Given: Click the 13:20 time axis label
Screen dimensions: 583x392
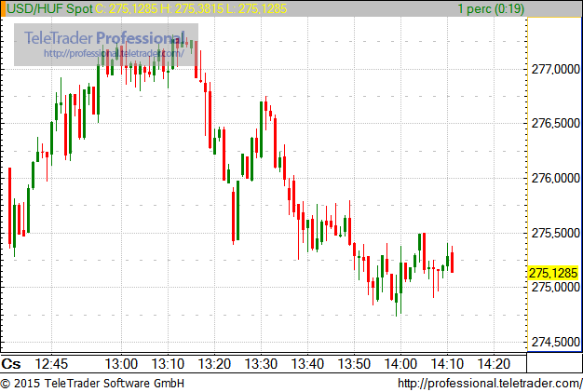Looking at the screenshot, I should tap(214, 364).
